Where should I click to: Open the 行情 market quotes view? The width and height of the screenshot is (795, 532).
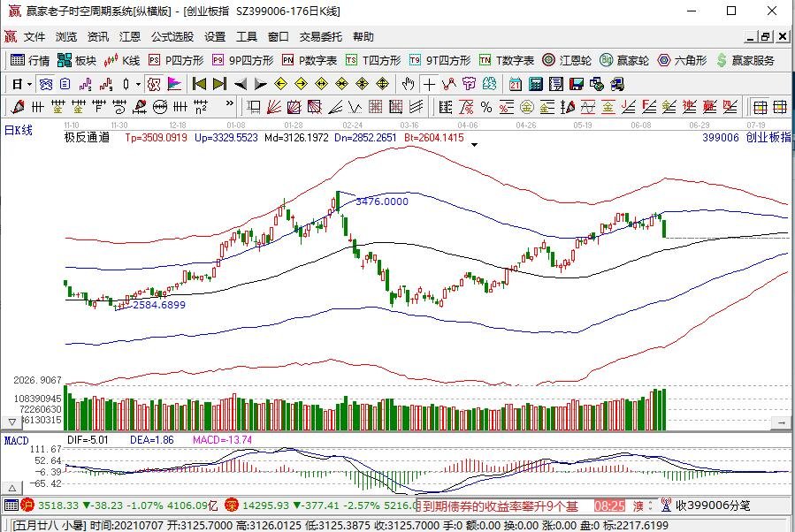tap(30, 60)
